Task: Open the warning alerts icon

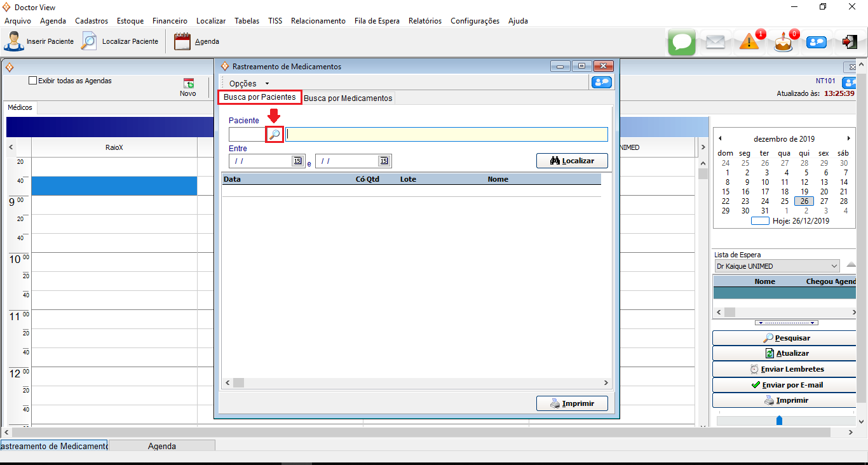Action: [750, 42]
